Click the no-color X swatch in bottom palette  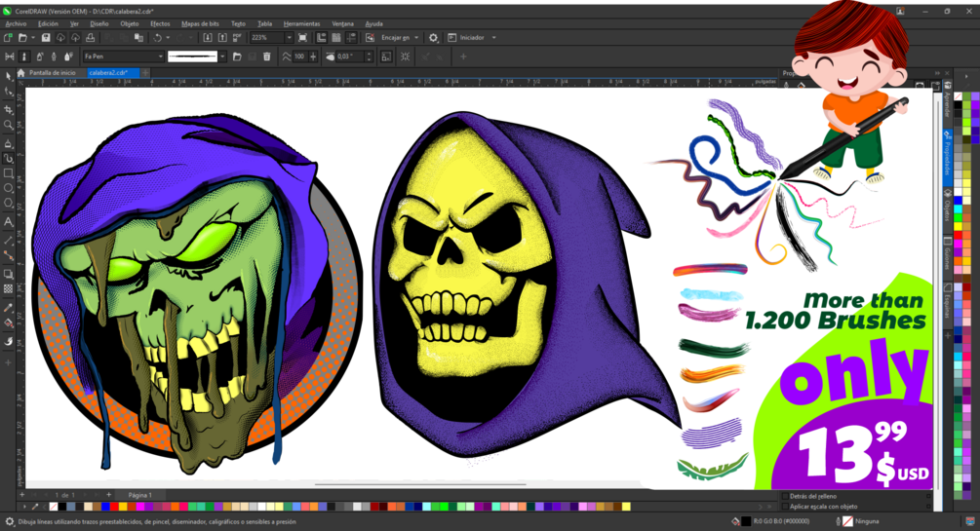tap(53, 507)
